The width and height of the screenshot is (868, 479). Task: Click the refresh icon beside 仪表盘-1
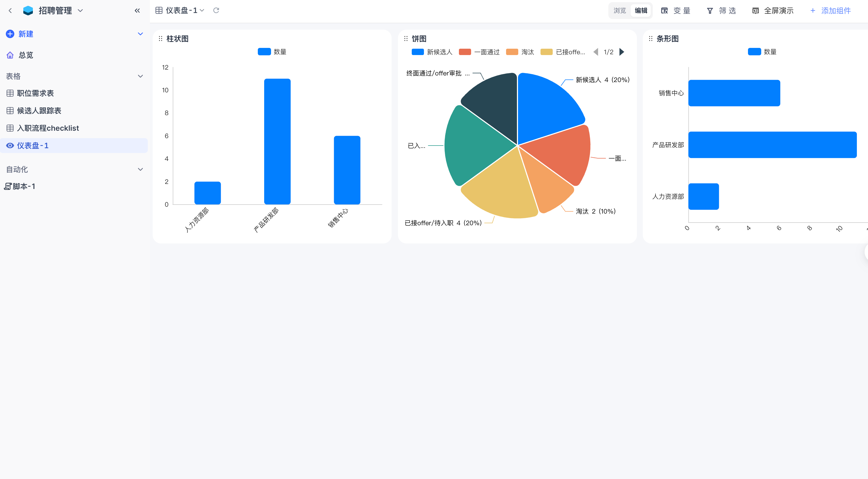click(x=216, y=10)
